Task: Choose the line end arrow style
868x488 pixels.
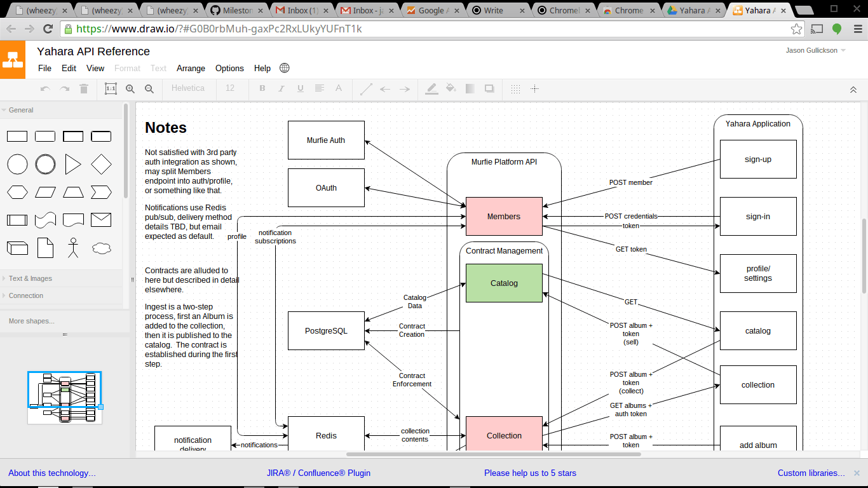Action: click(x=404, y=89)
